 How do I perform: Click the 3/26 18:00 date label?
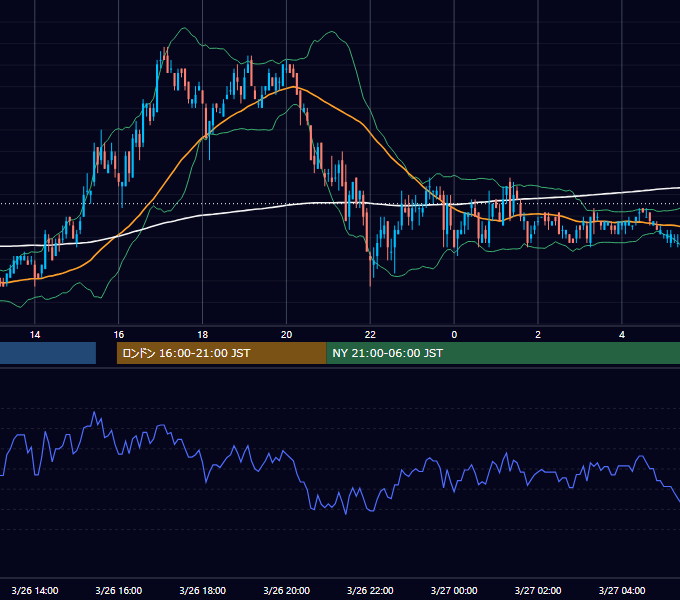coord(203,590)
